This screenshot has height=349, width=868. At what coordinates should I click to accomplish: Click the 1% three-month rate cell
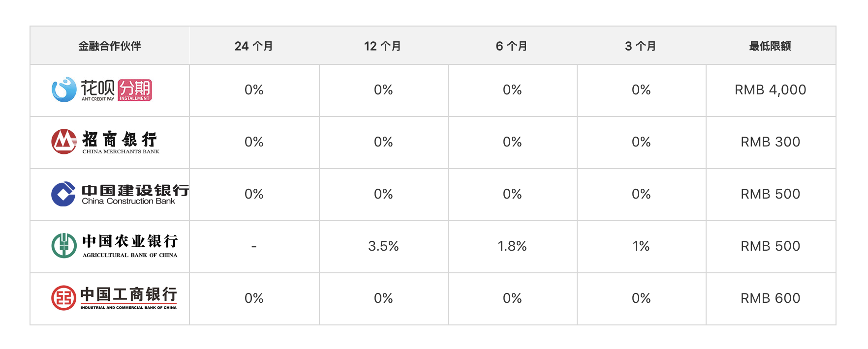pos(641,246)
